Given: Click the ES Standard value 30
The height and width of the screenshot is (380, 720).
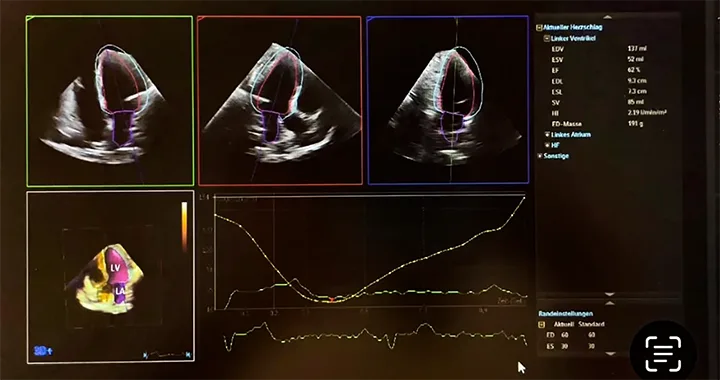Looking at the screenshot, I should [591, 346].
